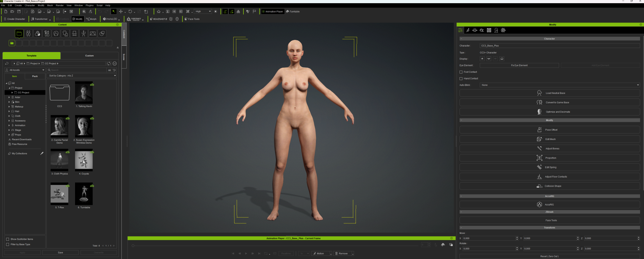Screen dimensions: 644x259
Task: Open the Actor content category icon
Action: coord(28,33)
